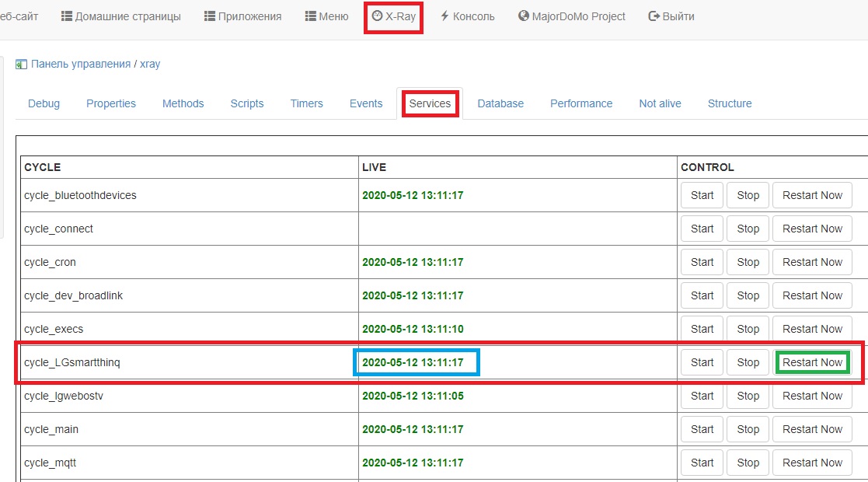
Task: Click the list icon beside Меню
Action: click(311, 16)
